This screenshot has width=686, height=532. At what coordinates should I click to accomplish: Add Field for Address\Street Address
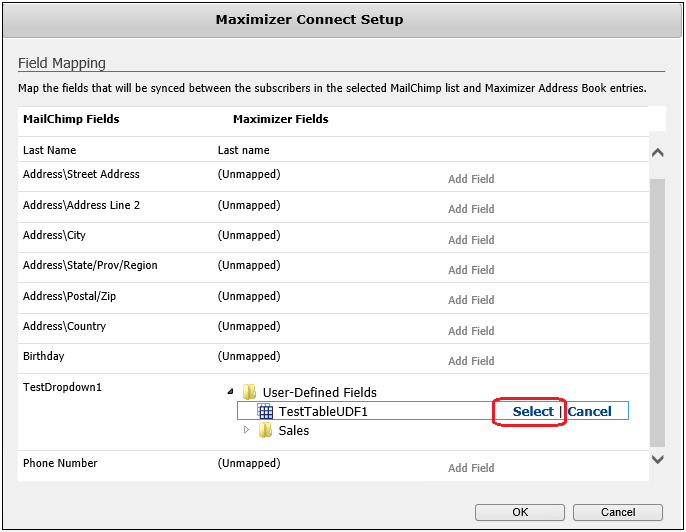pos(471,179)
